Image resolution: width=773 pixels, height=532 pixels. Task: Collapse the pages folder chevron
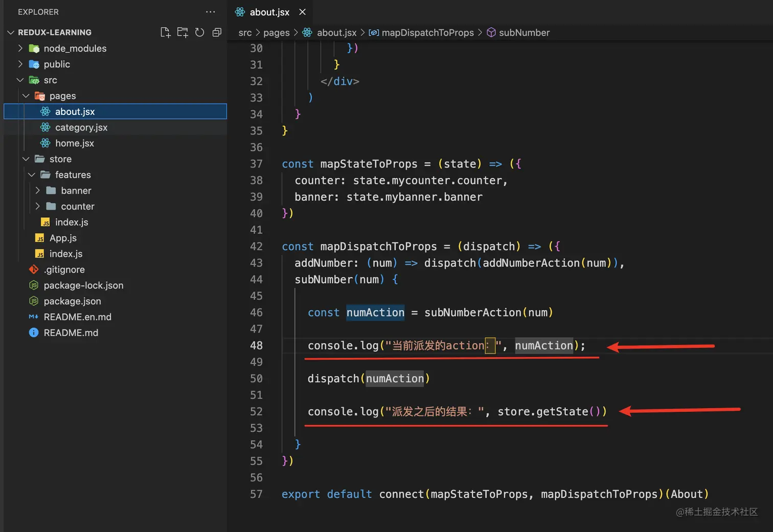tap(26, 96)
